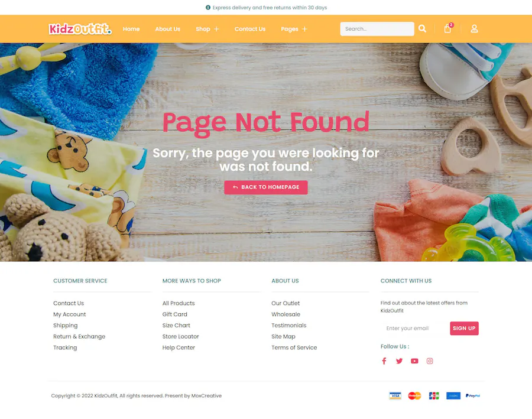Click the Back to Homepage button
This screenshot has height=419, width=532.
click(266, 187)
